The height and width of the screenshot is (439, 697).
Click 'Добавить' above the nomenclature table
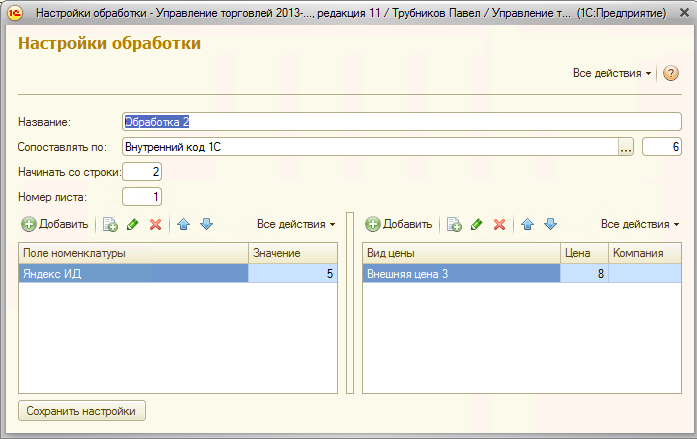(55, 225)
